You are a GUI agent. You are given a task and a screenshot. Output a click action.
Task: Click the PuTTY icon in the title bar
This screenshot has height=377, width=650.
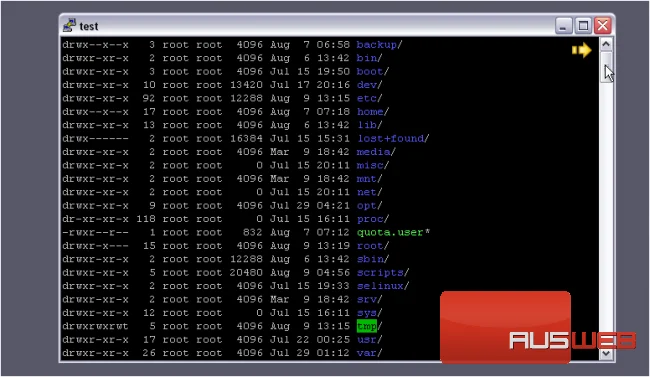pos(69,26)
